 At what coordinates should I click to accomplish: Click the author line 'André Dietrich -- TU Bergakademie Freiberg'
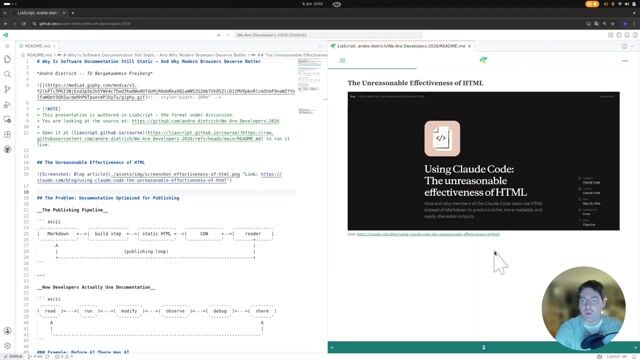[x=95, y=73]
